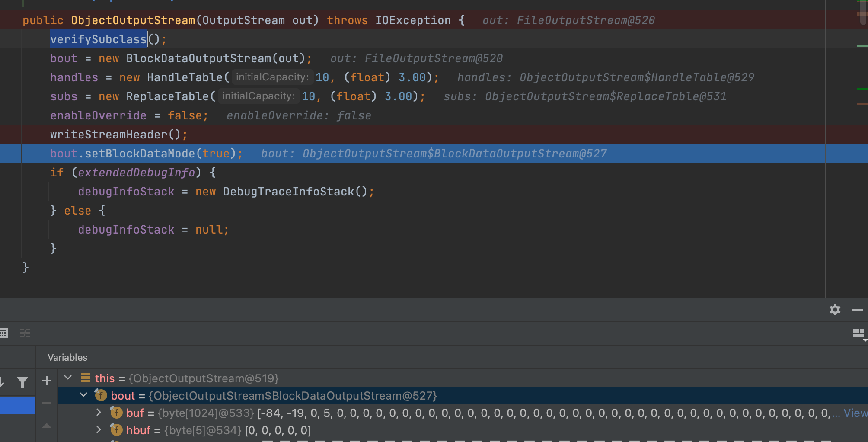This screenshot has height=442, width=868.
Task: Click the buf field icon
Action: pos(116,413)
